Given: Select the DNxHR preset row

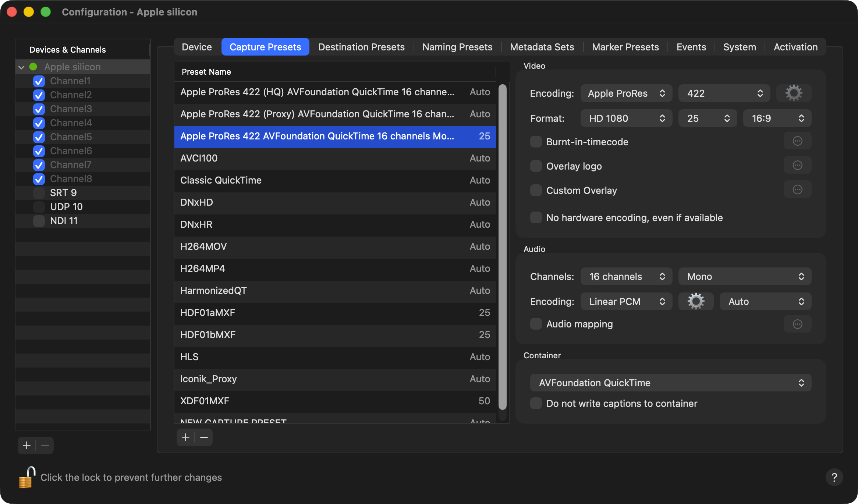Looking at the screenshot, I should pos(335,224).
